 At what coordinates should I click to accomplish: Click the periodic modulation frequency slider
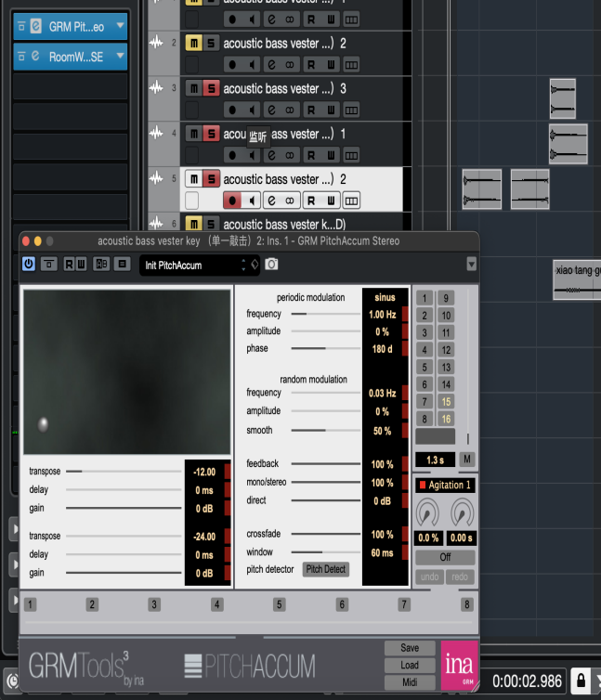coord(325,315)
